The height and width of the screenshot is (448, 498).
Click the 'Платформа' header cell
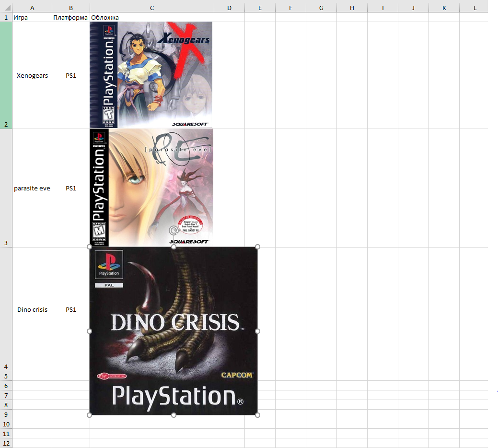pyautogui.click(x=71, y=17)
